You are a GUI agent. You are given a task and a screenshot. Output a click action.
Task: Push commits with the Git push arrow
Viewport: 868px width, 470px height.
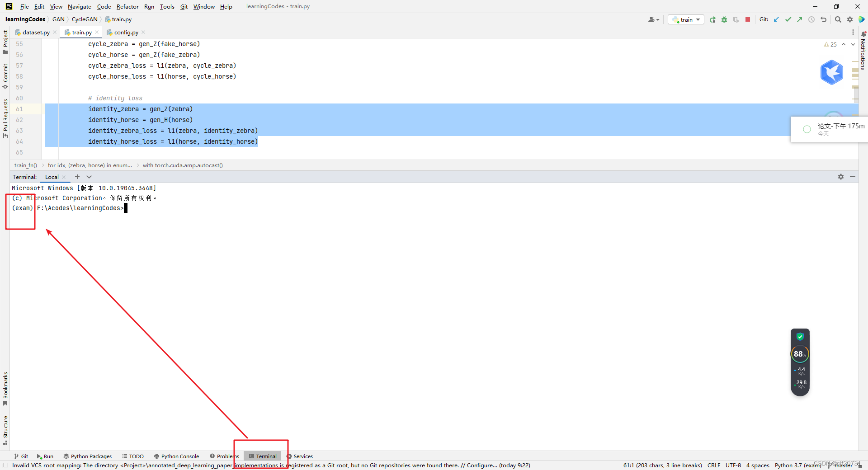click(799, 19)
